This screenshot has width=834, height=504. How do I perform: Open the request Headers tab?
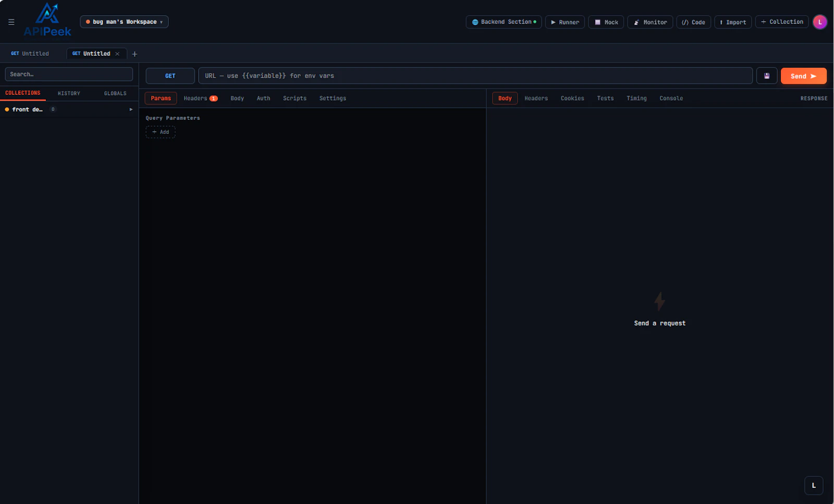click(x=200, y=98)
